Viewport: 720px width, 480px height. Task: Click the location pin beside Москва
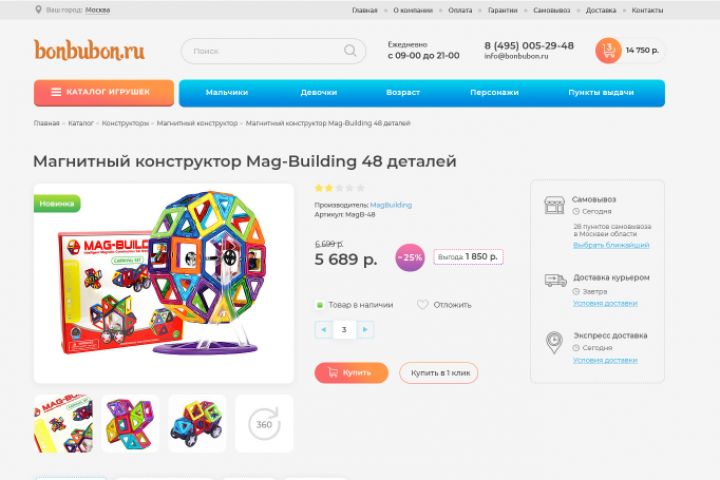click(39, 10)
